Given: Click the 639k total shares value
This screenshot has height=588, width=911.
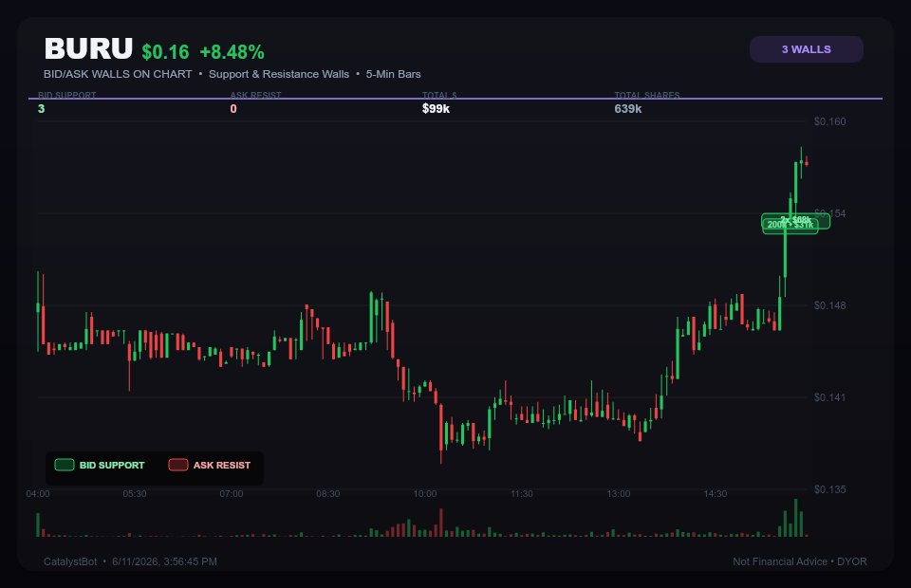Looking at the screenshot, I should [x=628, y=108].
